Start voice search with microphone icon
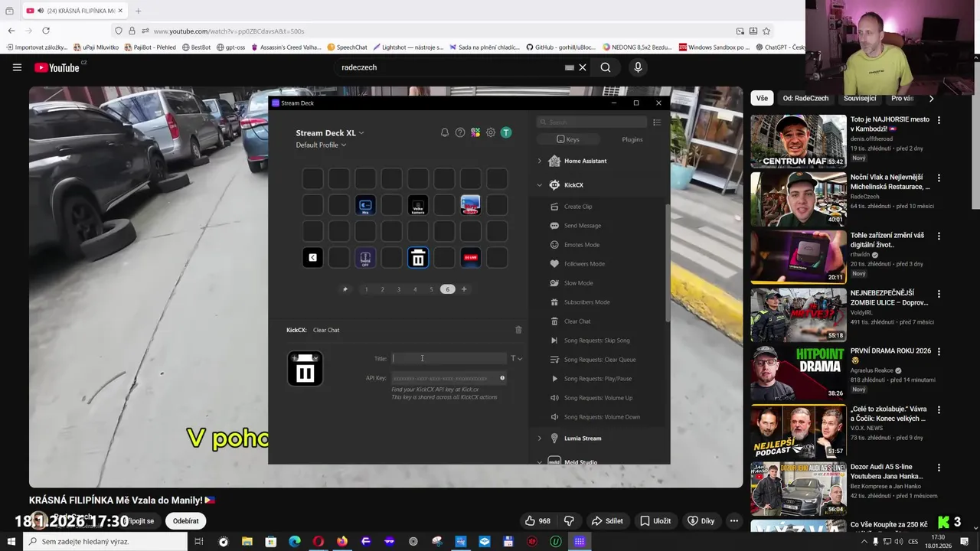Image resolution: width=980 pixels, height=551 pixels. point(638,67)
